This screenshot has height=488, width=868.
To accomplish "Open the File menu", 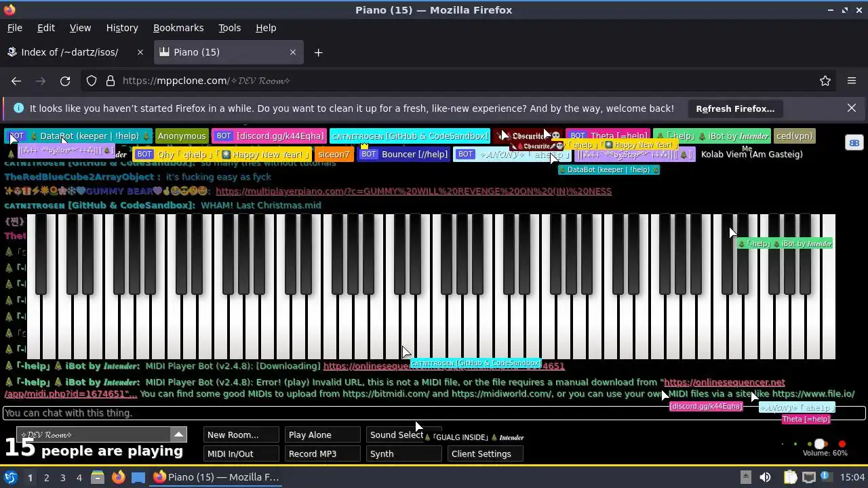I will tap(15, 28).
